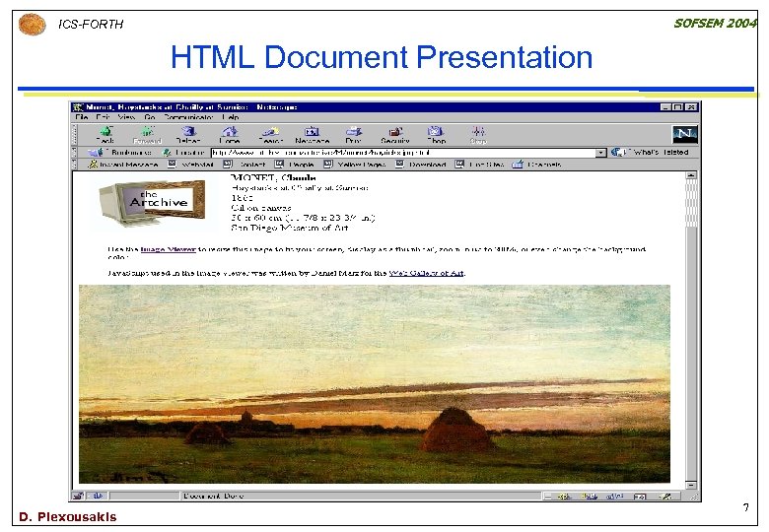Open the View menu

(126, 117)
